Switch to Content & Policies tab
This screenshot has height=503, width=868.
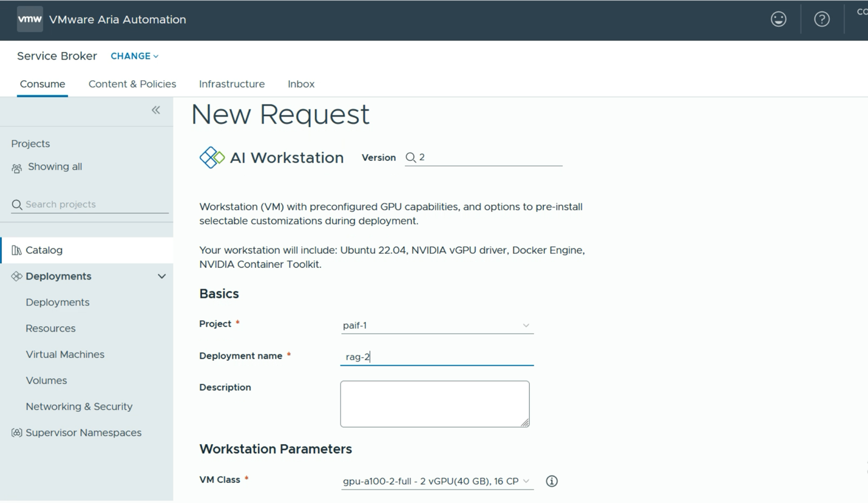(x=132, y=84)
